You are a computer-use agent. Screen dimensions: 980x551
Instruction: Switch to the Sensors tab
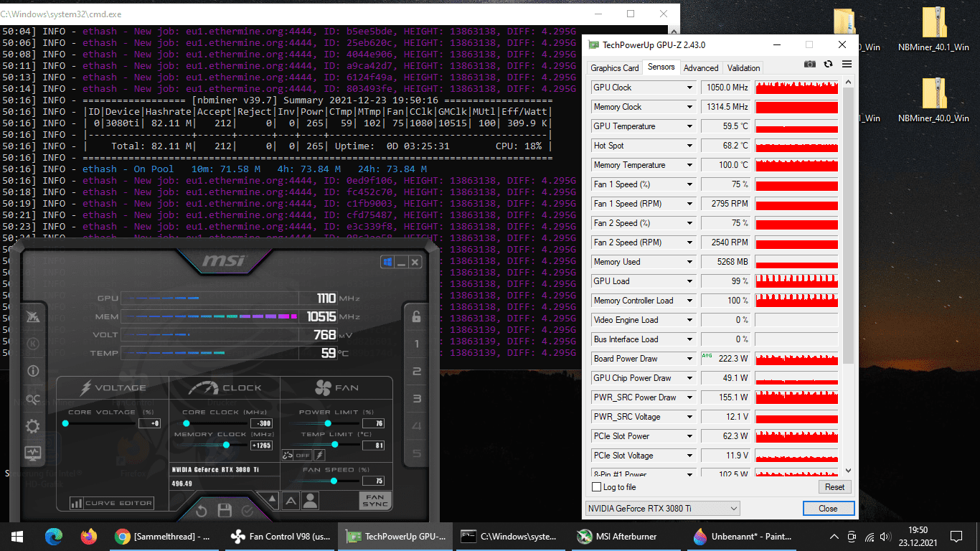(x=661, y=67)
